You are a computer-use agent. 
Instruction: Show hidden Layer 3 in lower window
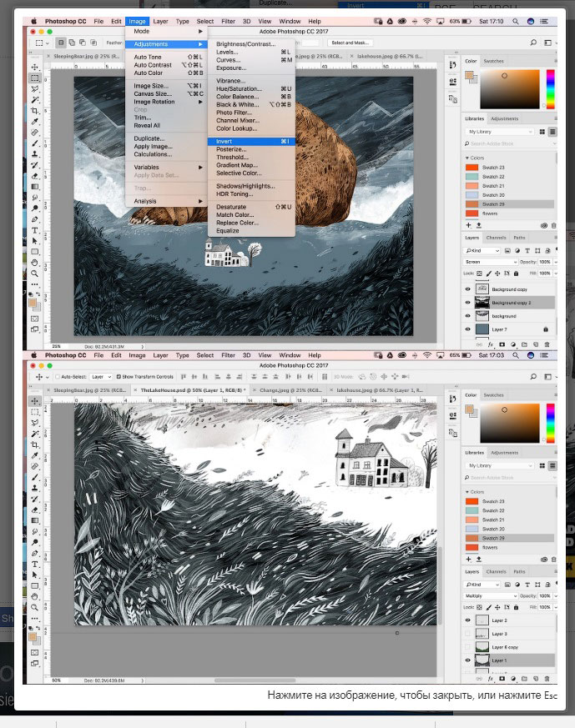(467, 634)
